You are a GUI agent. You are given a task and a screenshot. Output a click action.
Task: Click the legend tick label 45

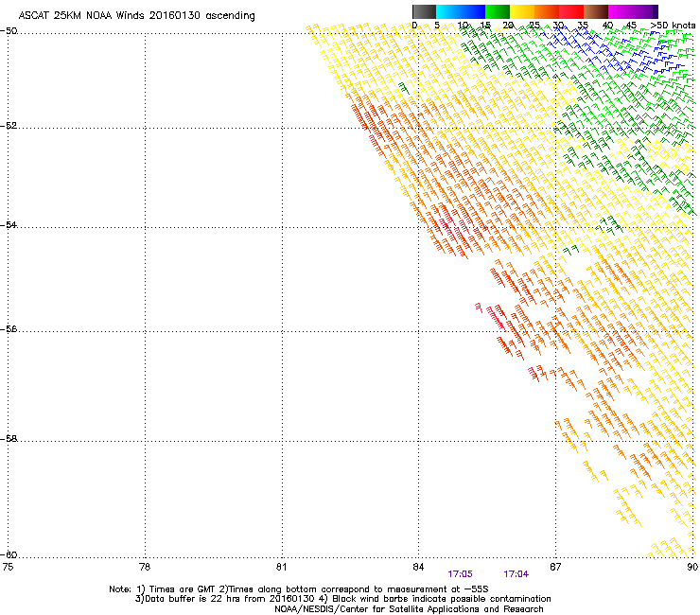[631, 26]
